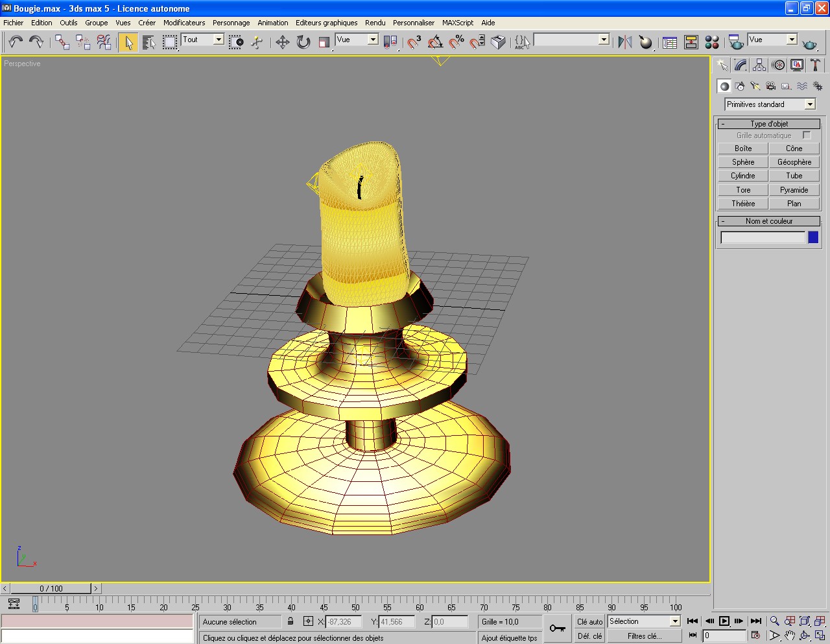
Task: Select the Pan hand tool
Action: click(x=789, y=636)
